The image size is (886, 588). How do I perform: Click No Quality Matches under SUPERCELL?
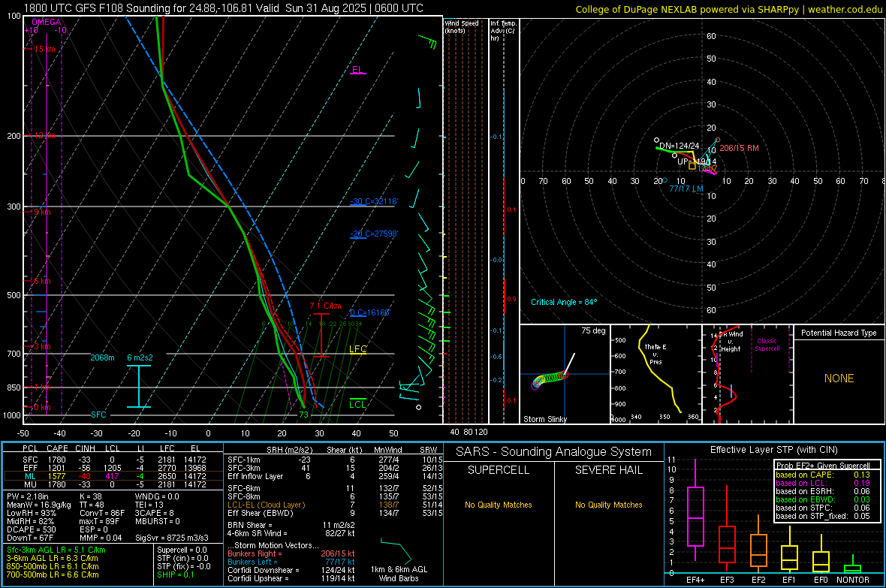tap(499, 505)
